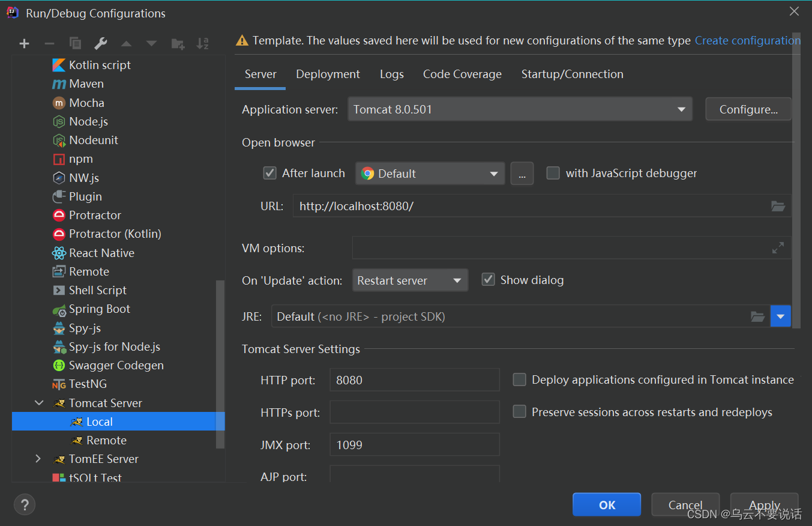
Task: Click the browser ellipsis button
Action: tap(522, 174)
